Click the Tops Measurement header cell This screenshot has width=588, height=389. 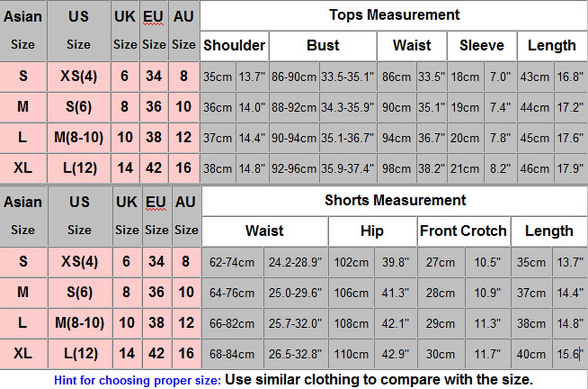click(x=394, y=15)
